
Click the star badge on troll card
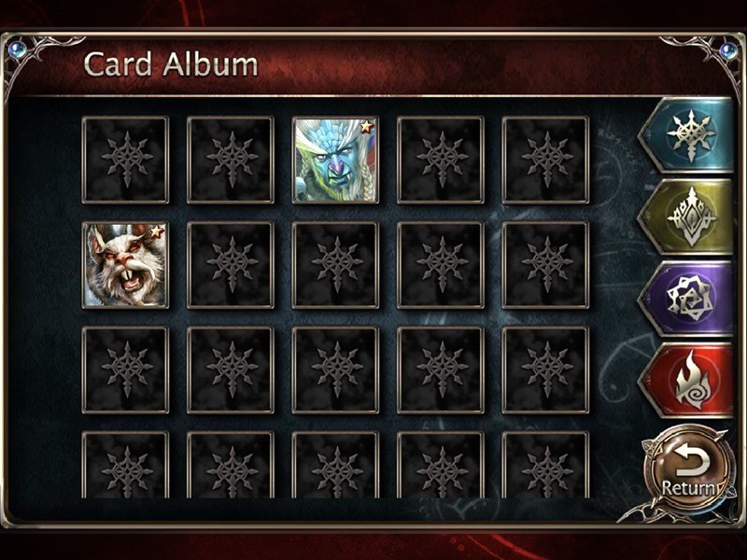(367, 127)
